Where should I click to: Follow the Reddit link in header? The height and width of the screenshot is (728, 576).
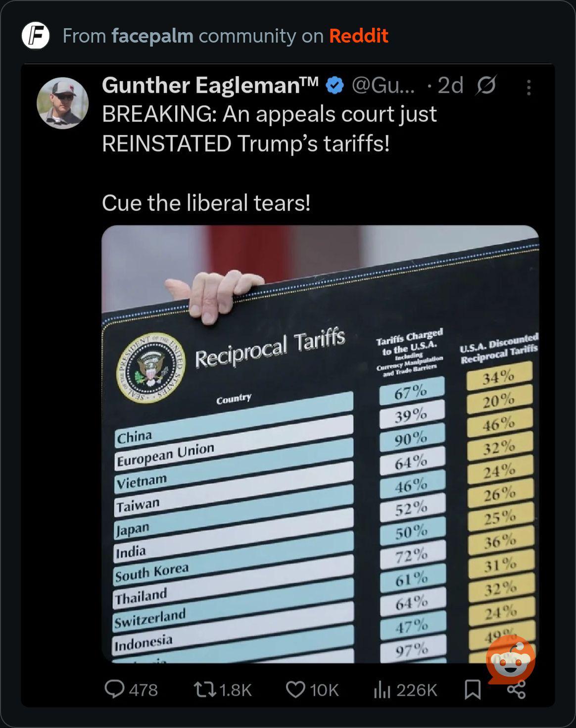pos(359,36)
